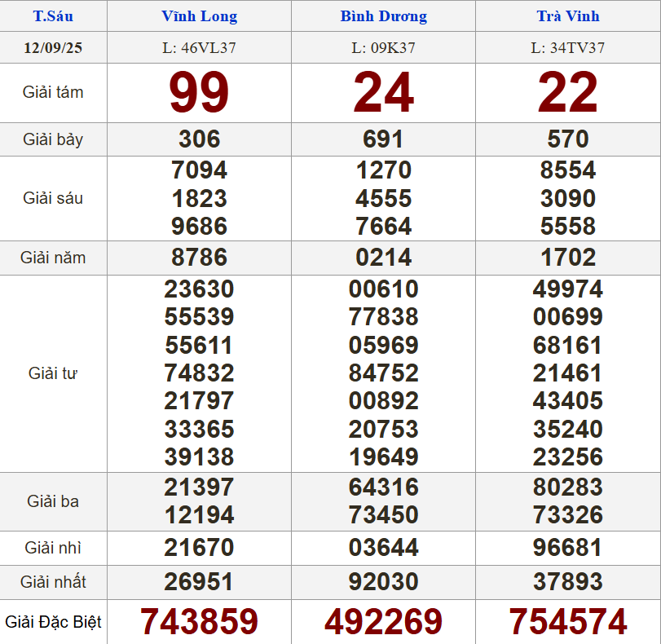The width and height of the screenshot is (661, 644).
Task: Select the first prize number 92030
Action: pos(383,582)
